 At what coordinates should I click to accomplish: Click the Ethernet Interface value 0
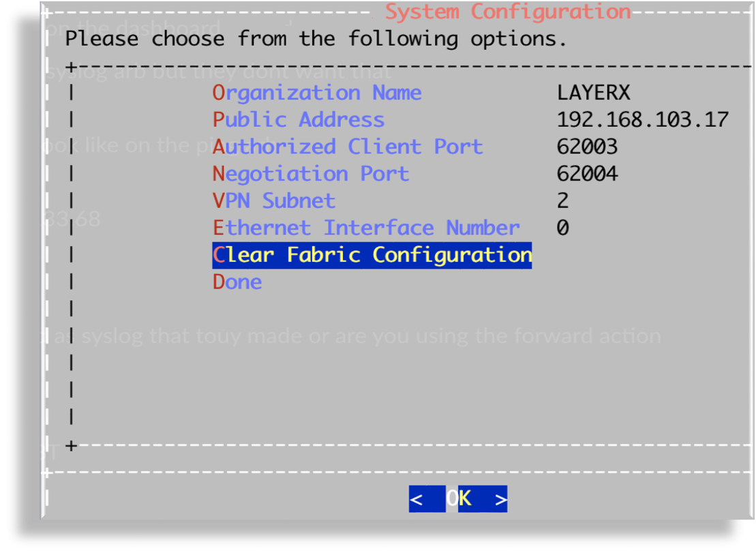[562, 228]
